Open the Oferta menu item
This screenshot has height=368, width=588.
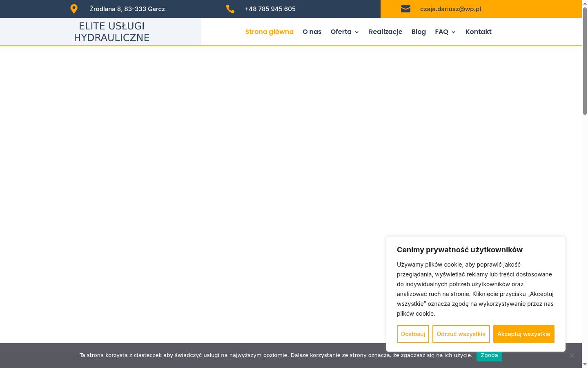tap(341, 32)
